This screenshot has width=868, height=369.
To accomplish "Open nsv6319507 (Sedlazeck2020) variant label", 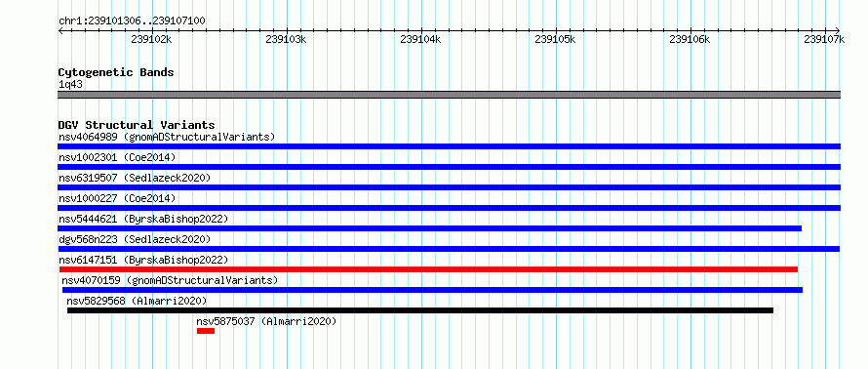I will pos(135,178).
